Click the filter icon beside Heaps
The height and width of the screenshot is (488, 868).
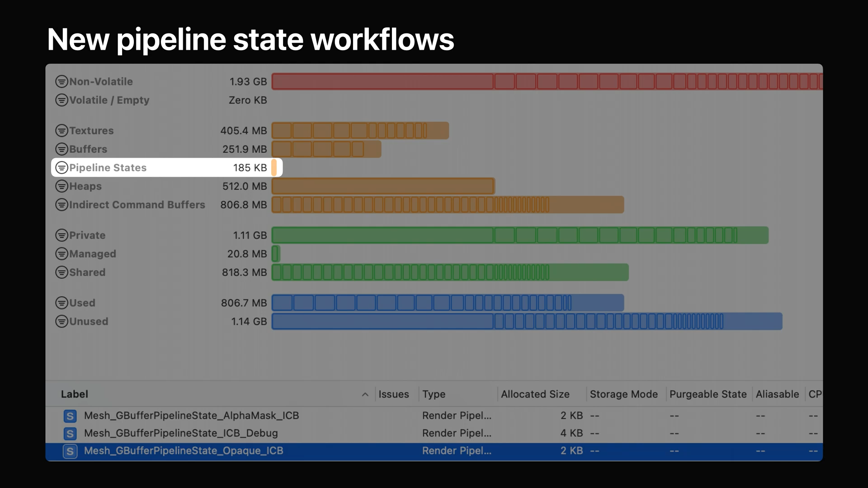tap(61, 186)
